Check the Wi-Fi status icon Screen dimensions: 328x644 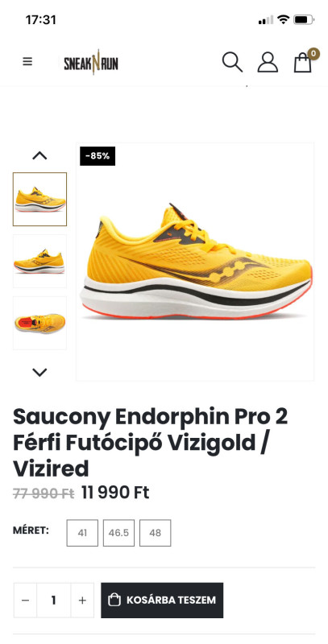283,19
